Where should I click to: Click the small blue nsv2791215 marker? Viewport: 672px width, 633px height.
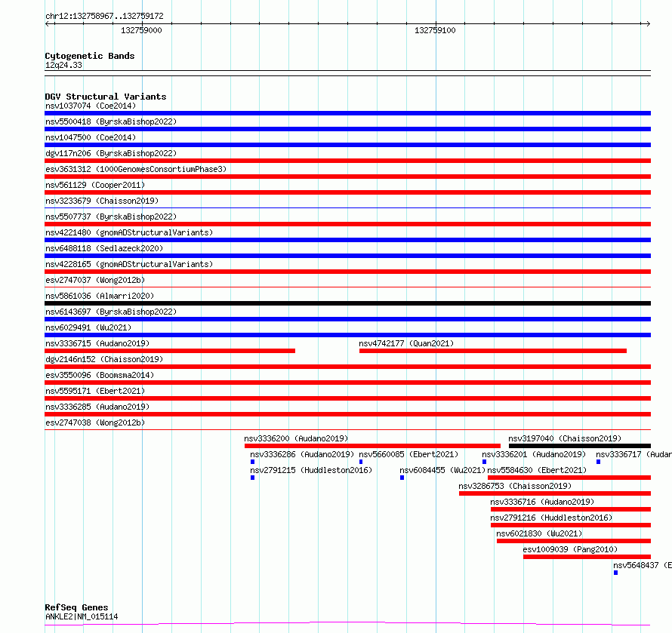(x=252, y=478)
